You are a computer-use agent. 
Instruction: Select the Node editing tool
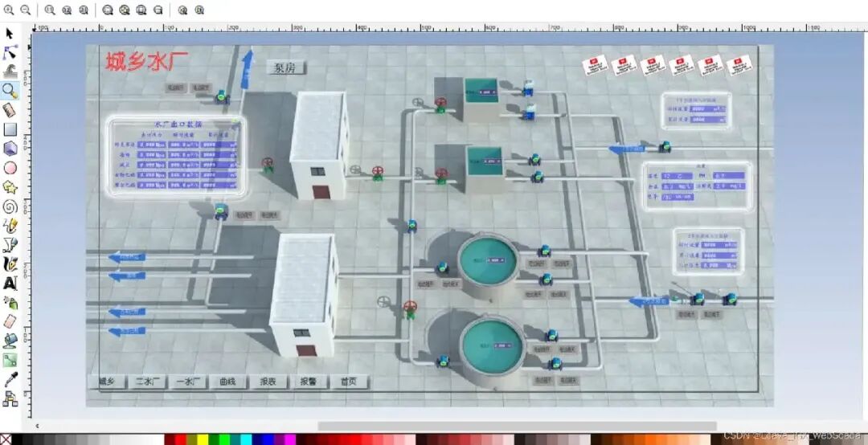[x=10, y=52]
